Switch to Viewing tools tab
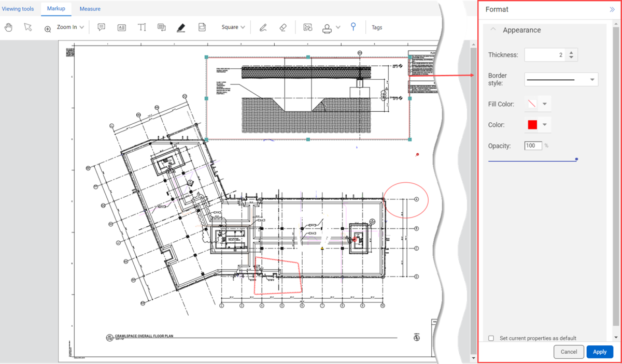The width and height of the screenshot is (622, 364). tap(18, 9)
